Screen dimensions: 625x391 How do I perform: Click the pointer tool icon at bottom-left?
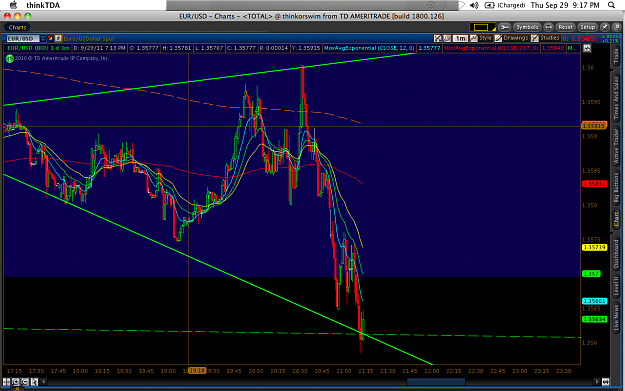click(34, 382)
